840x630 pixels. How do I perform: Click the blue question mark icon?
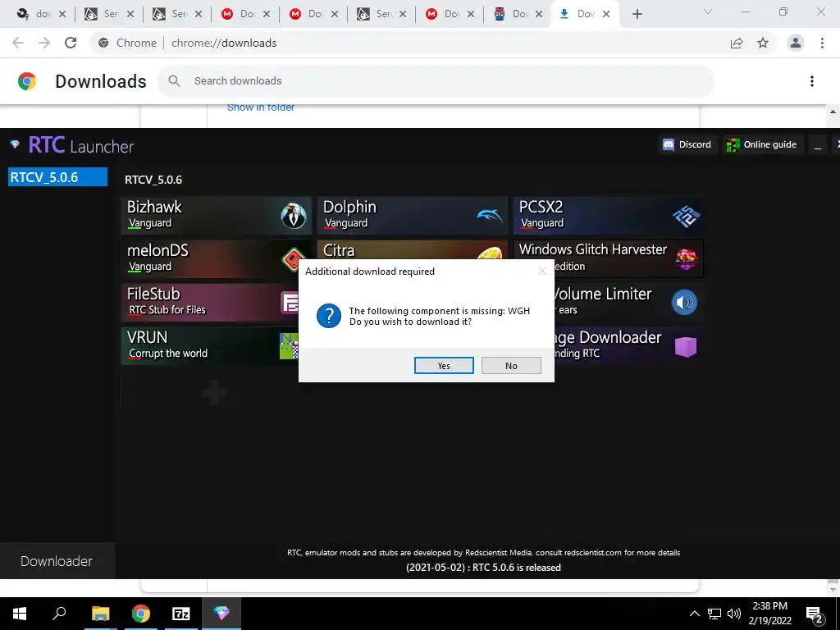[x=328, y=316]
